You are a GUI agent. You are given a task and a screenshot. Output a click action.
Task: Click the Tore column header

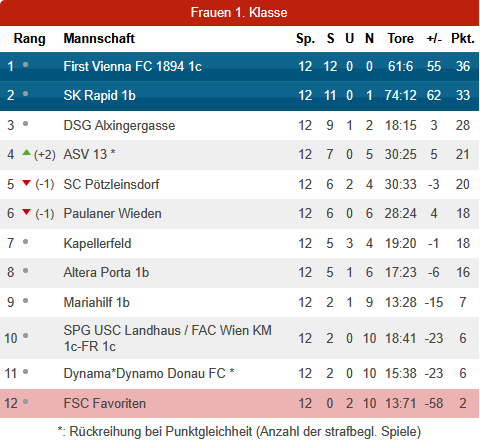(x=400, y=39)
